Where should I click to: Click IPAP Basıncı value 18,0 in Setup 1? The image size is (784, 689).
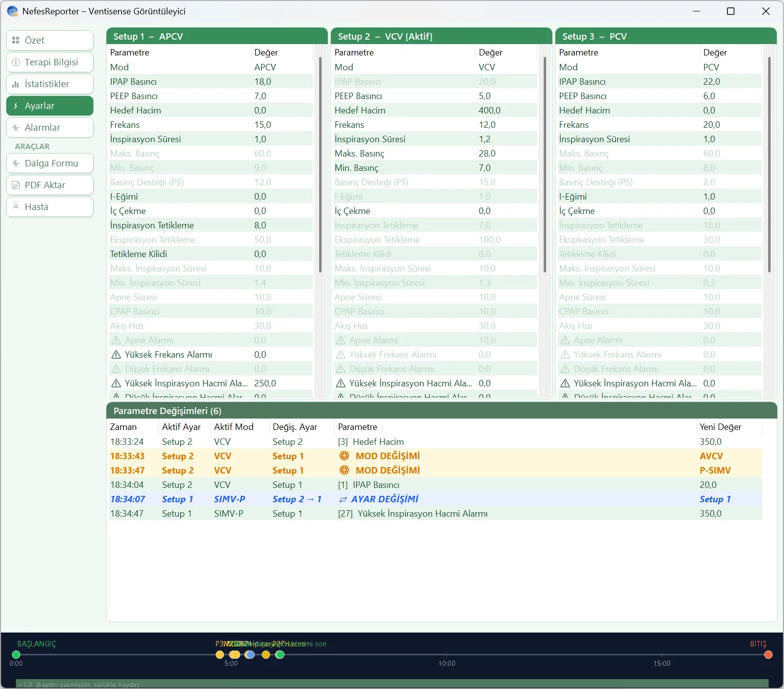tap(263, 81)
